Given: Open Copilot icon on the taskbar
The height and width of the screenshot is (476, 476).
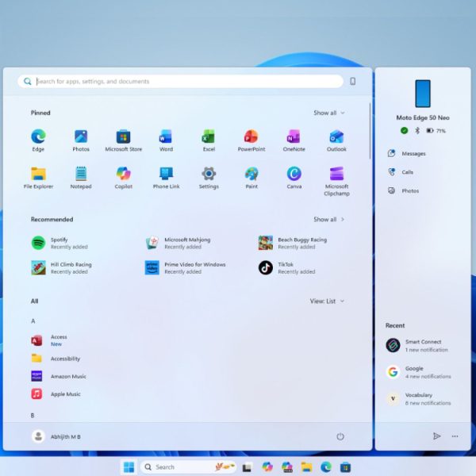Looking at the screenshot, I should click(267, 467).
